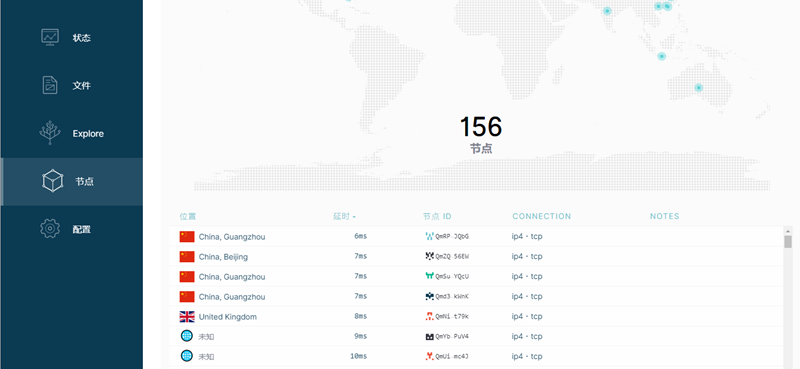The width and height of the screenshot is (800, 369).
Task: Select the United Kingdom location text
Action: (x=228, y=316)
